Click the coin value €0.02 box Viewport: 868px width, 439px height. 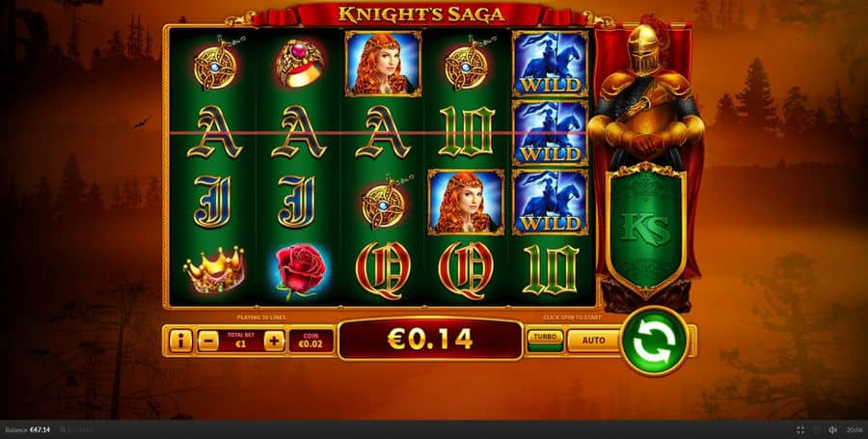(x=312, y=341)
